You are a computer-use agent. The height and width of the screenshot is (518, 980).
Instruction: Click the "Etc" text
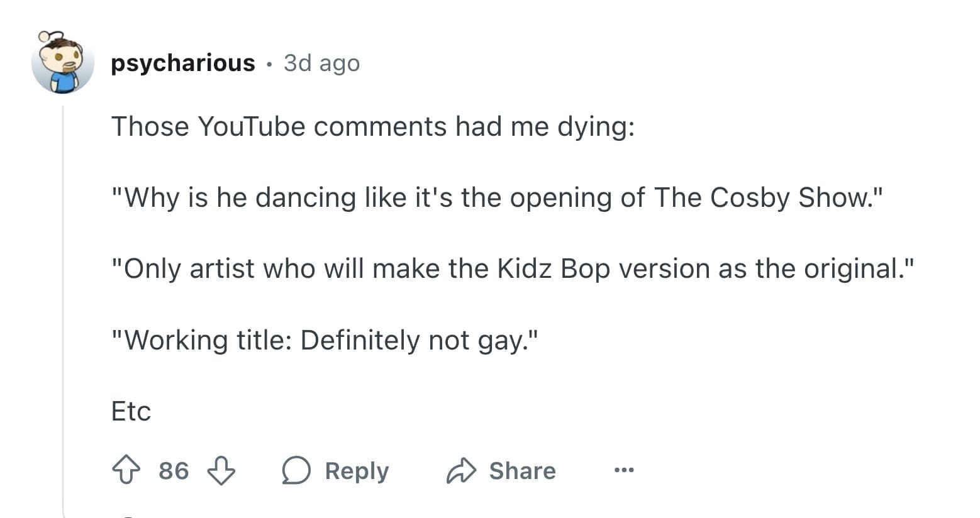(131, 411)
